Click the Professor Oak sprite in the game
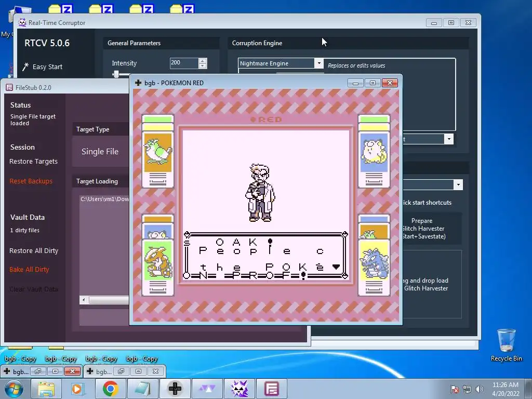Viewport: 532px width, 399px height. point(260,192)
